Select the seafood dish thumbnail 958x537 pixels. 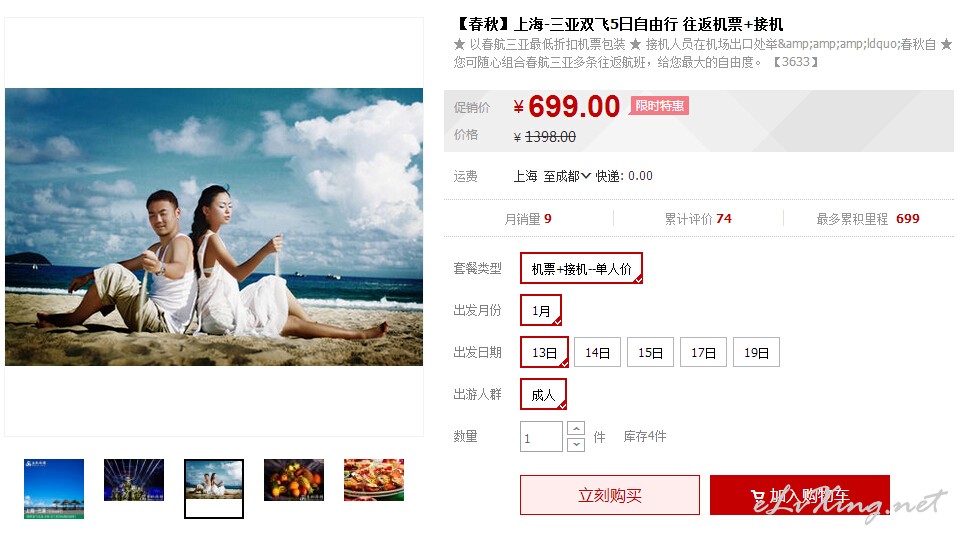[x=374, y=480]
